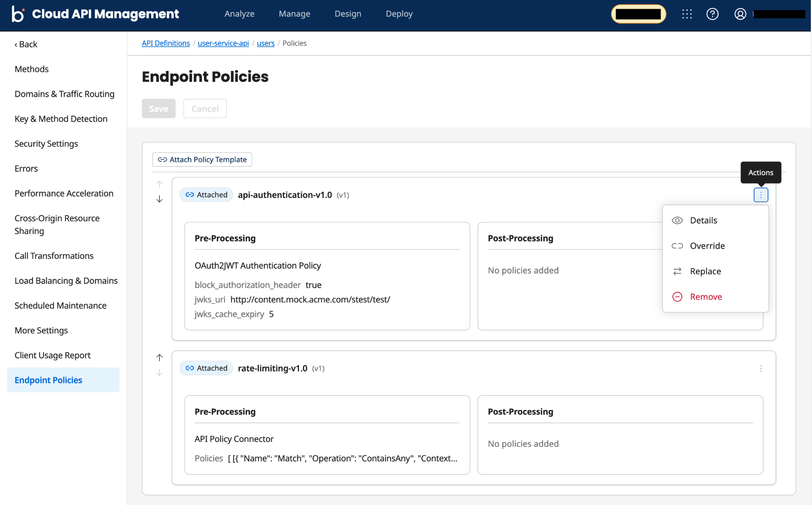Click the redacted button in top bar
Viewport: 812px width, 505px height.
pyautogui.click(x=638, y=14)
